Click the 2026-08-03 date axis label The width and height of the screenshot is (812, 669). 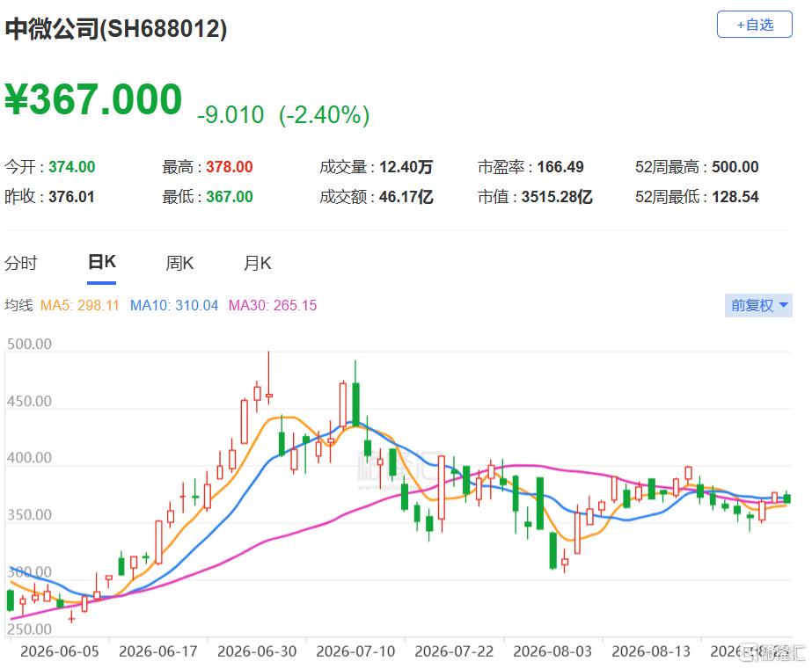(552, 651)
